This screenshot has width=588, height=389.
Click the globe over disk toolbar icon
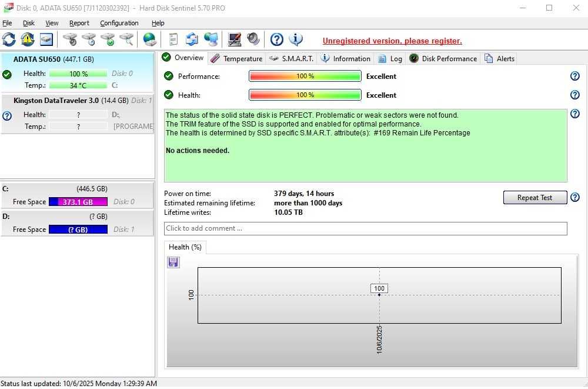(x=149, y=39)
